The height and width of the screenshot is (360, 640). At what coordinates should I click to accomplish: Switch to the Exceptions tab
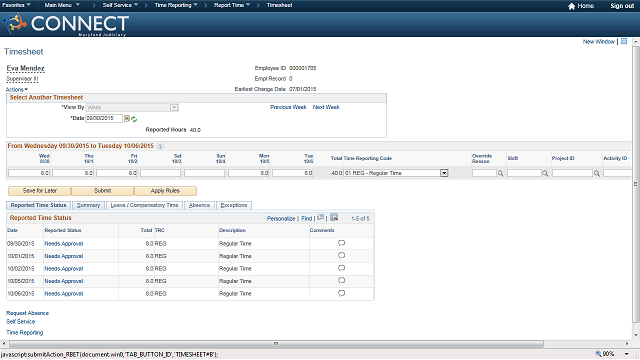[234, 205]
